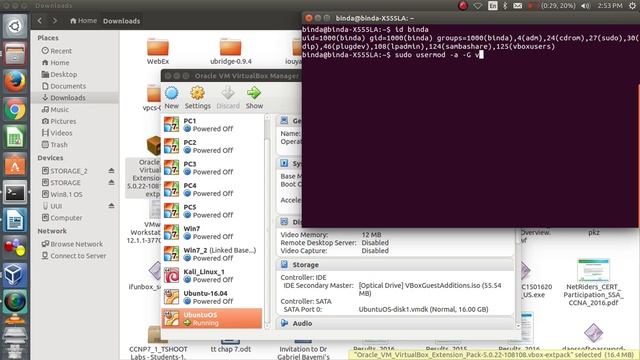Open the system gear menu in top bar

[632, 6]
